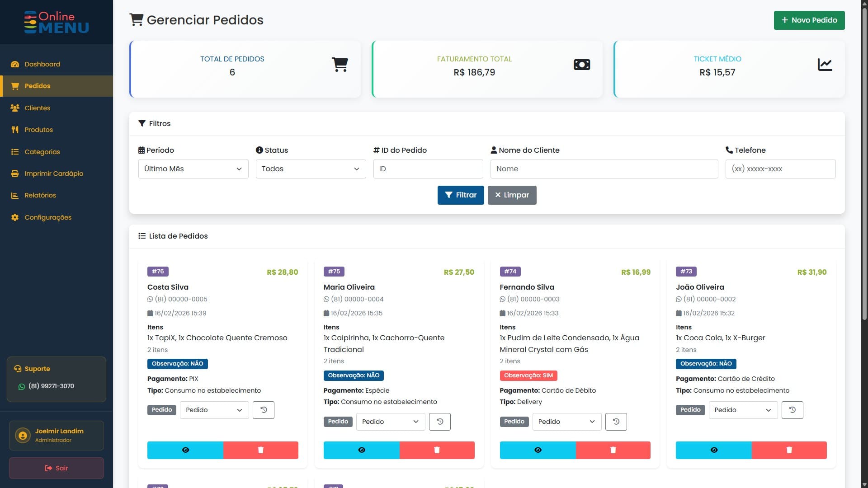Go to Produtos in the sidebar

click(x=38, y=130)
